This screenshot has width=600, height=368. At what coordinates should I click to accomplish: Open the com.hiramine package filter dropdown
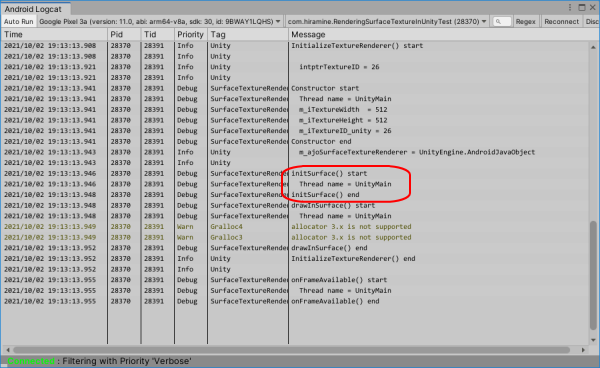(x=387, y=21)
